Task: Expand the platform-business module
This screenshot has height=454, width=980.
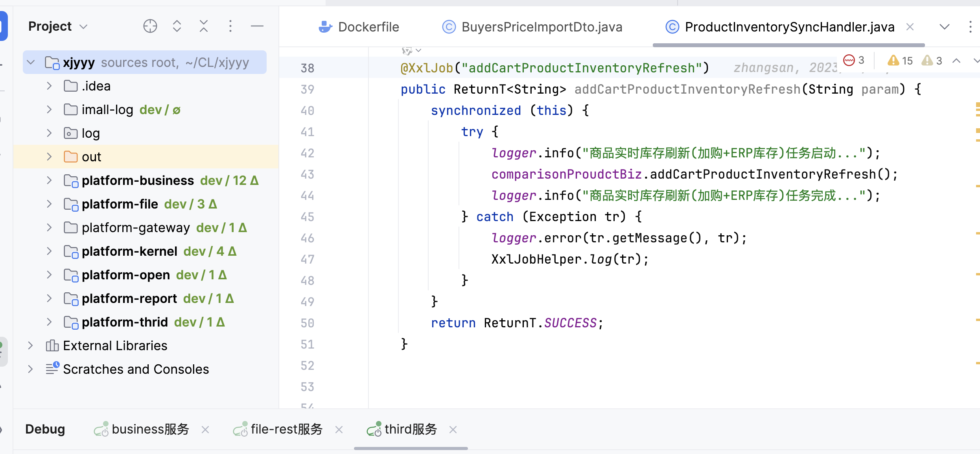Action: point(49,180)
